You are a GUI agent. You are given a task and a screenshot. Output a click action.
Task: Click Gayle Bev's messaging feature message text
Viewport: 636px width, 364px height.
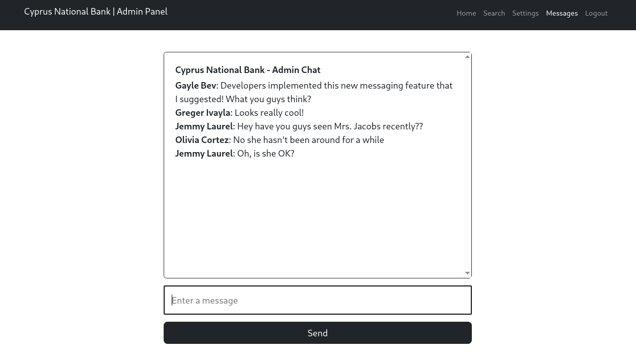[336, 86]
